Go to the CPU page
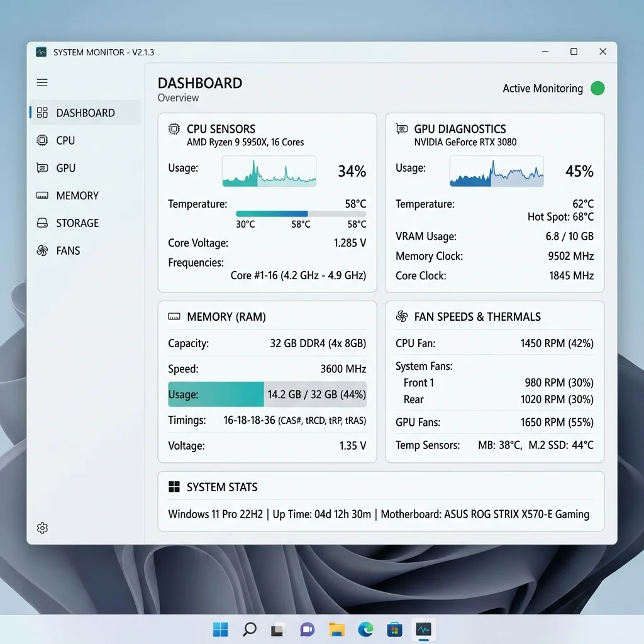This screenshot has height=644, width=644. point(86,140)
